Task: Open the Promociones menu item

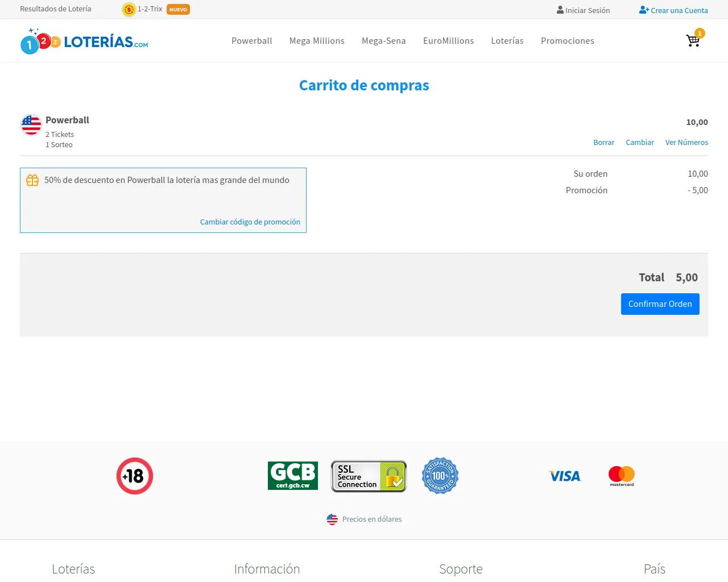Action: (x=568, y=41)
